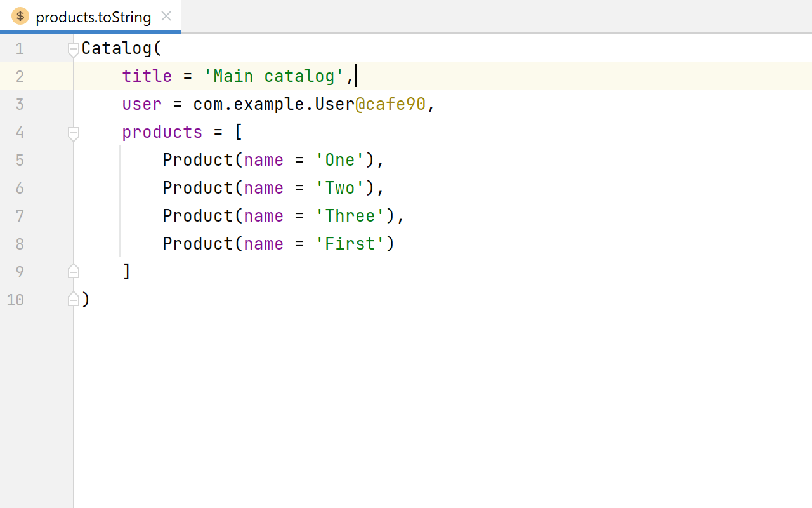The height and width of the screenshot is (508, 812).
Task: Click line number 5 in the gutter
Action: [x=20, y=160]
